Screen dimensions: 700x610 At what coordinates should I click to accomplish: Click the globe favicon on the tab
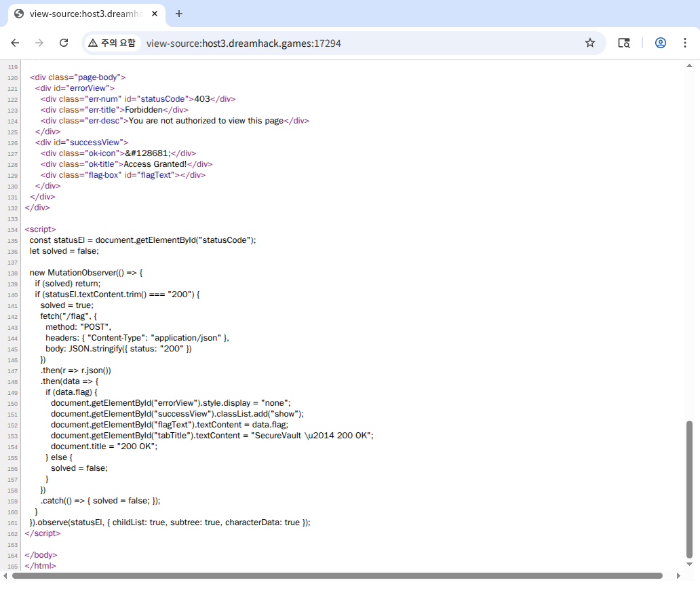[x=19, y=14]
